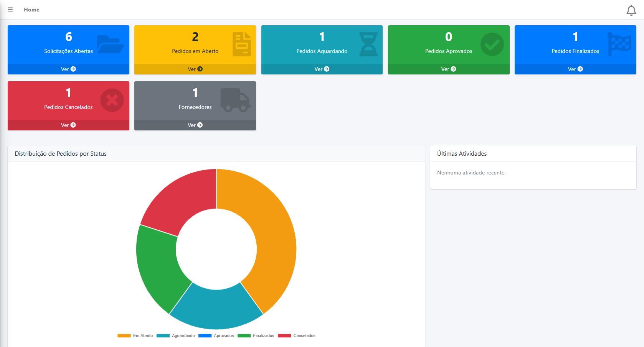Click the truck icon on Fornecedores card

point(235,100)
